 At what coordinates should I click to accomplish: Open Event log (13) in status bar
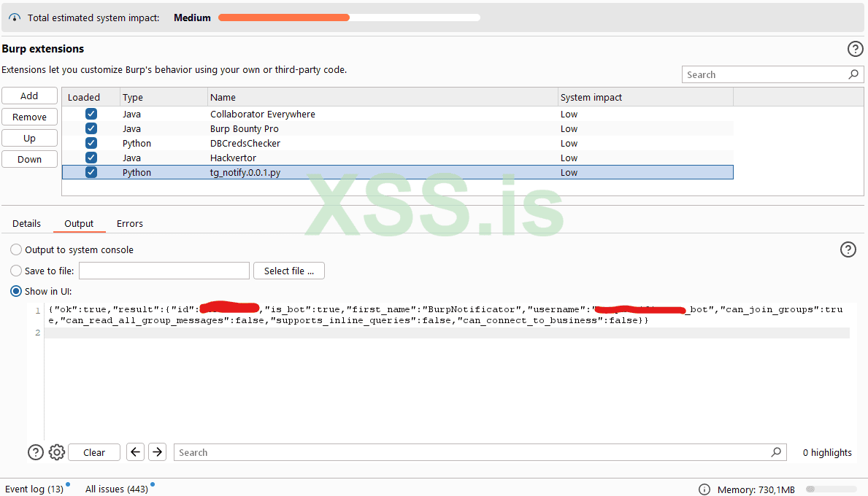click(34, 489)
